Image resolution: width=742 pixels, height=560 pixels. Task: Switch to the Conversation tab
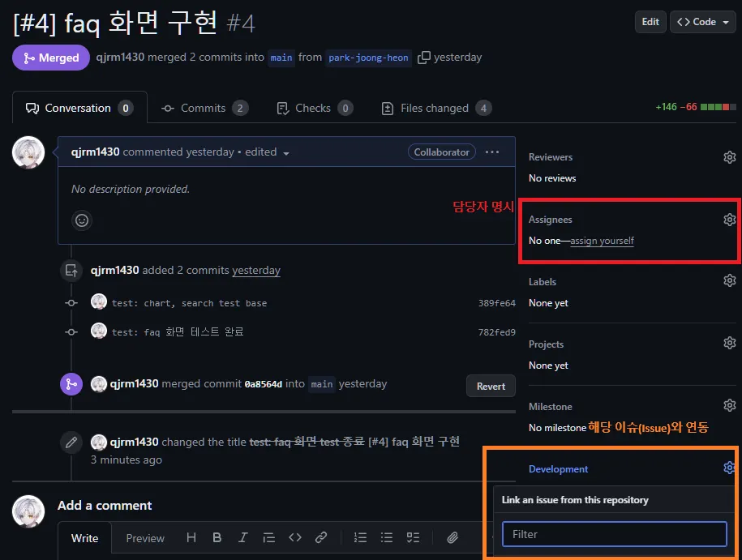[79, 108]
